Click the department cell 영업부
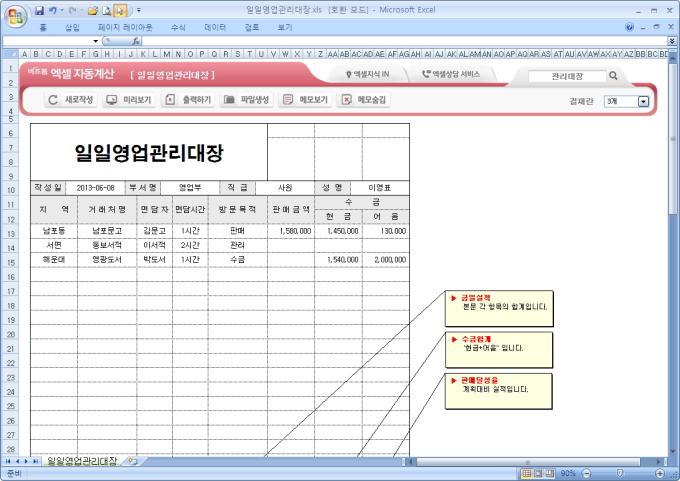Screen dimensions: 680x481 click(x=190, y=188)
